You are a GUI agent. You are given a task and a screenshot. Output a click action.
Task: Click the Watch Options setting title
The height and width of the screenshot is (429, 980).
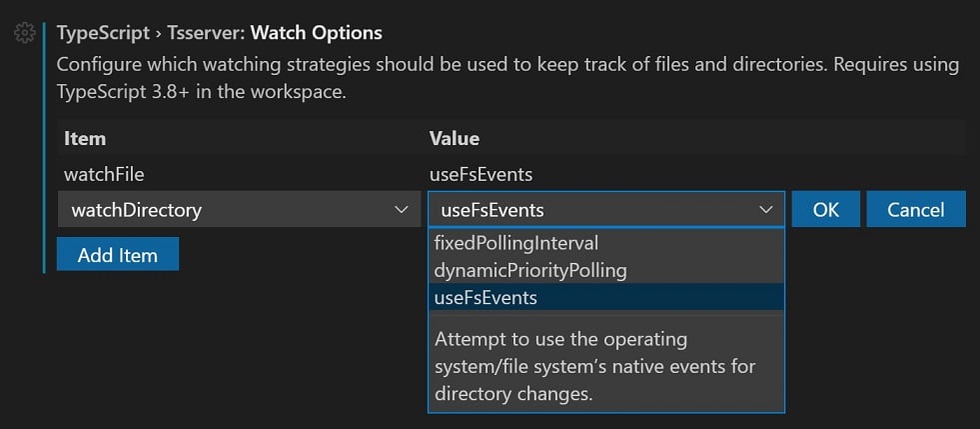click(x=316, y=33)
